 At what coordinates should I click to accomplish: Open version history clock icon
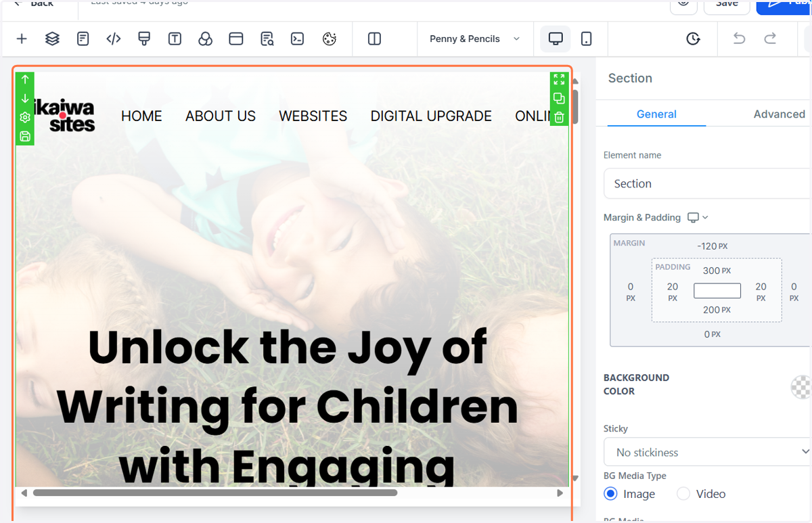click(x=693, y=39)
